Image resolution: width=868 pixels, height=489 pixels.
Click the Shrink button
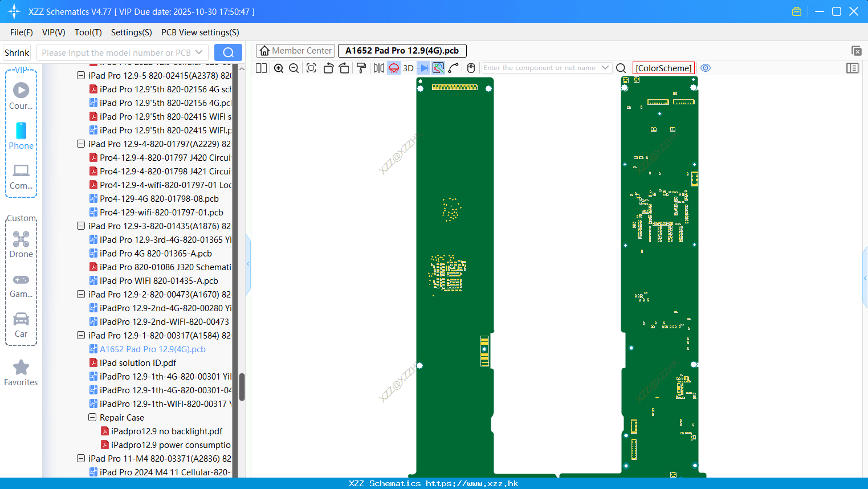pyautogui.click(x=17, y=53)
